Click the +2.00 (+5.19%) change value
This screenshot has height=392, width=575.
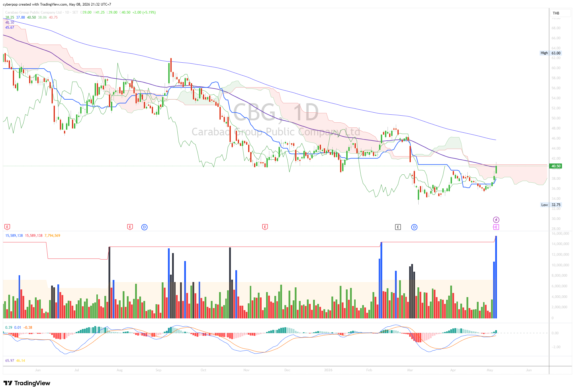tap(144, 12)
